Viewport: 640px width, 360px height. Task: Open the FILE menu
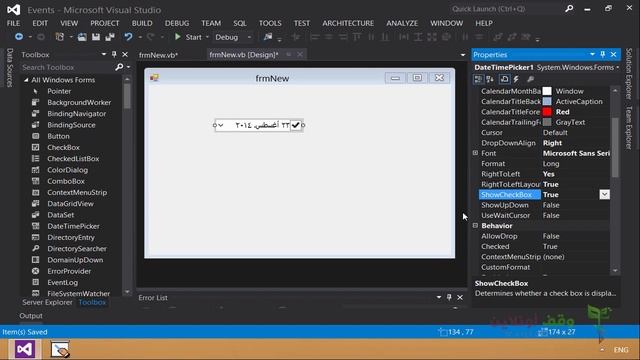[13, 23]
